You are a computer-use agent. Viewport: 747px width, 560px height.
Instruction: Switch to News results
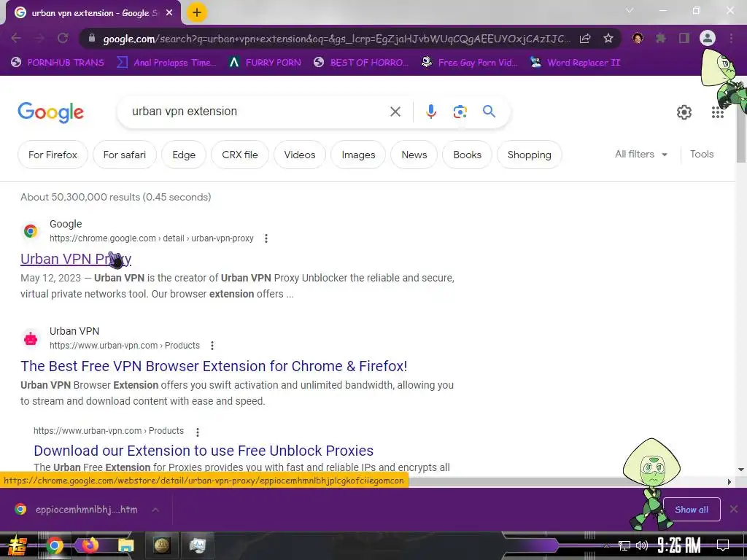[414, 155]
